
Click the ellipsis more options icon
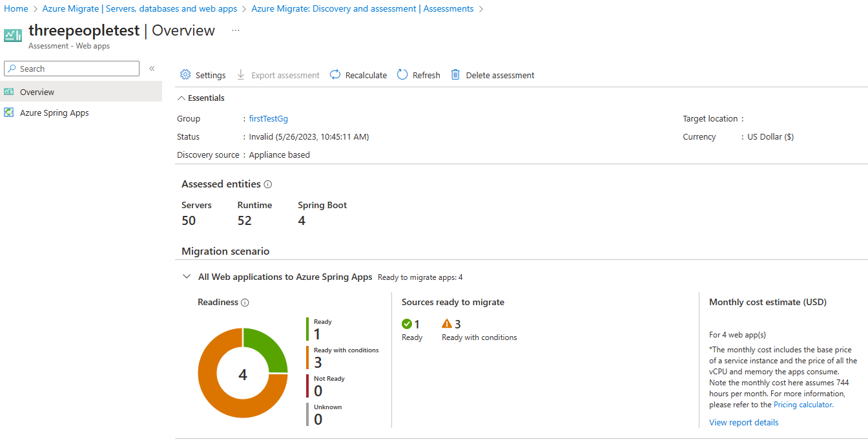(x=236, y=30)
